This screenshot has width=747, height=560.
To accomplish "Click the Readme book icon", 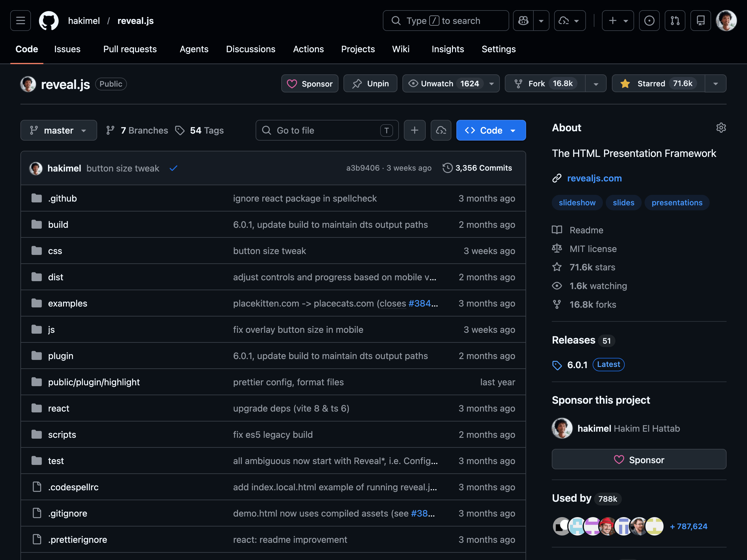I will pos(557,230).
